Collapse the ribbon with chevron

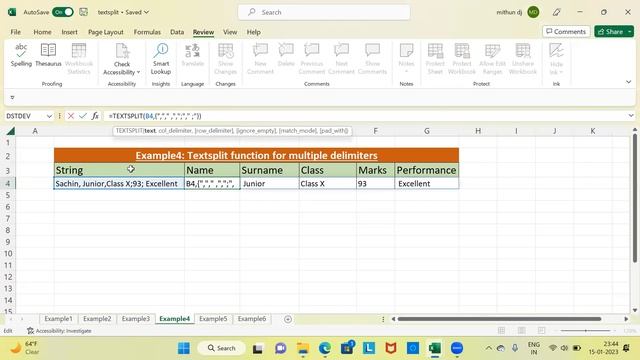coord(629,82)
